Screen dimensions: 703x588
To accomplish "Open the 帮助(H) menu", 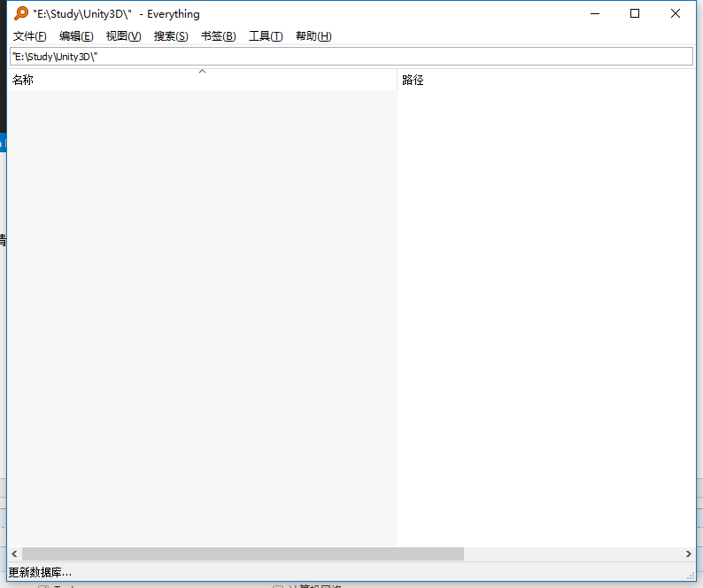I will 313,36.
